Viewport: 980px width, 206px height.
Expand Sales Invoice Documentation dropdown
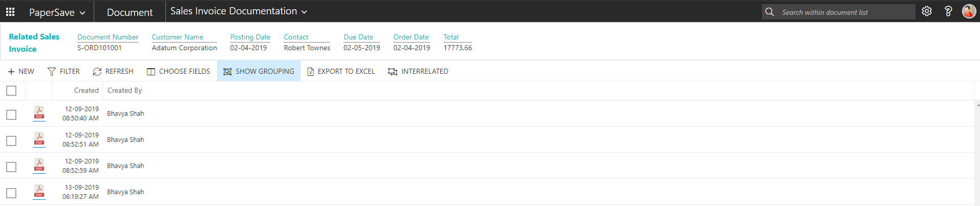point(239,11)
